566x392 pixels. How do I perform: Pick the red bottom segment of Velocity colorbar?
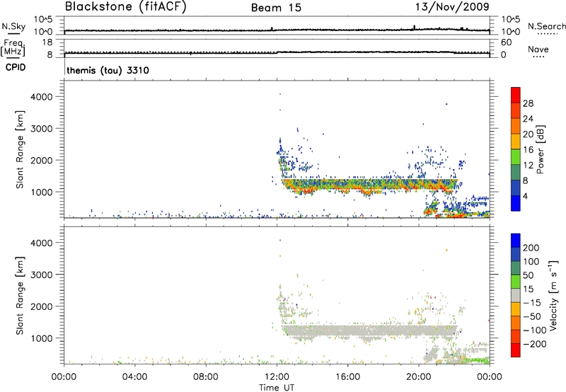tap(516, 350)
